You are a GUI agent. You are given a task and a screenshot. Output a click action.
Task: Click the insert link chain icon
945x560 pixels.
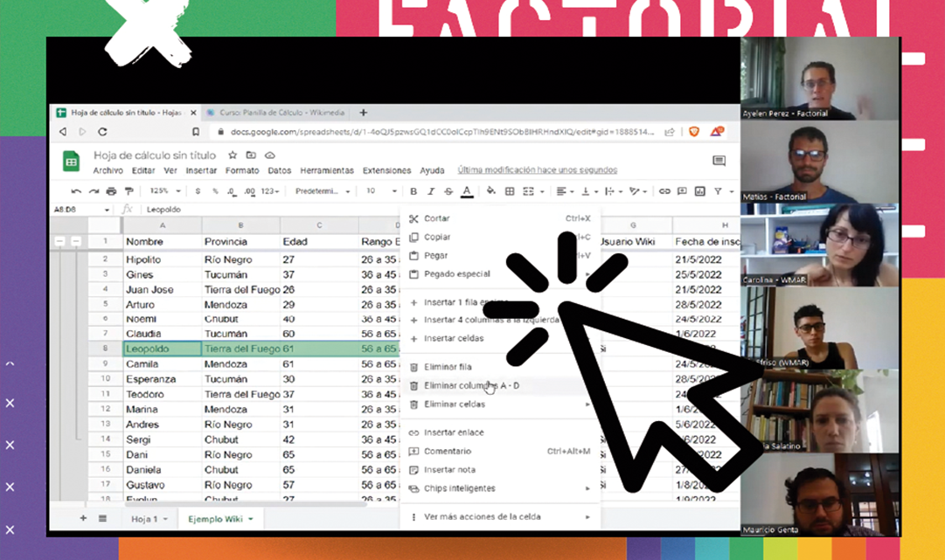664,191
